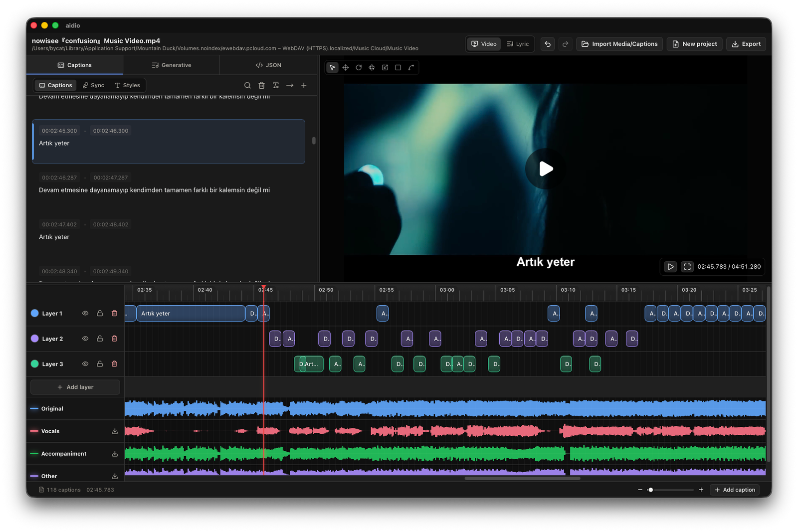Switch to the Generative tab
This screenshot has height=532, width=798.
pos(171,65)
